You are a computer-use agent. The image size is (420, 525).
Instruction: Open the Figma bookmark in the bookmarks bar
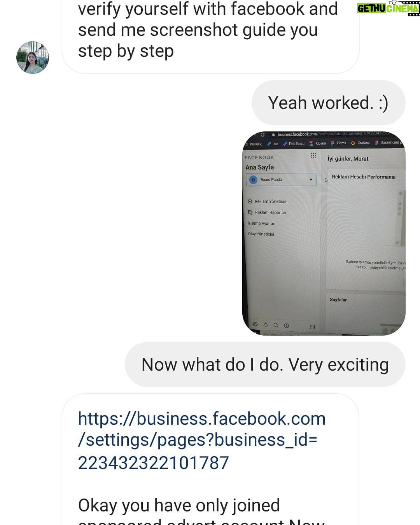tap(338, 143)
